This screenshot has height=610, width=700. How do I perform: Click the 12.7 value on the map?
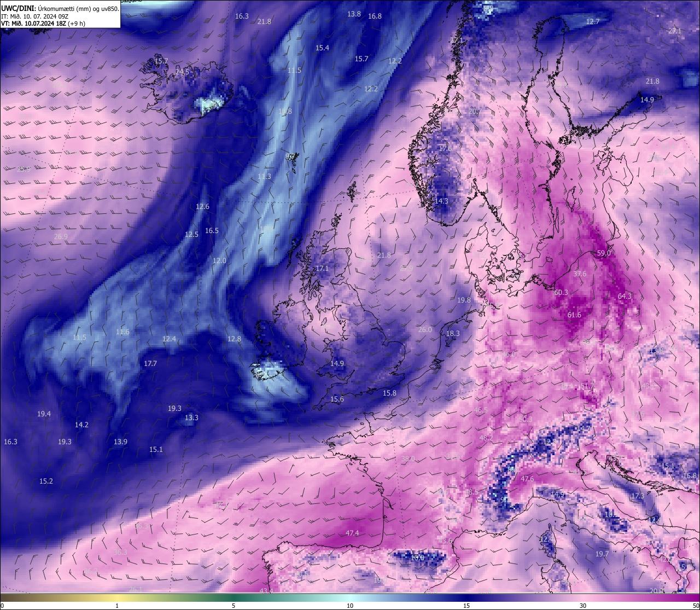tap(593, 21)
